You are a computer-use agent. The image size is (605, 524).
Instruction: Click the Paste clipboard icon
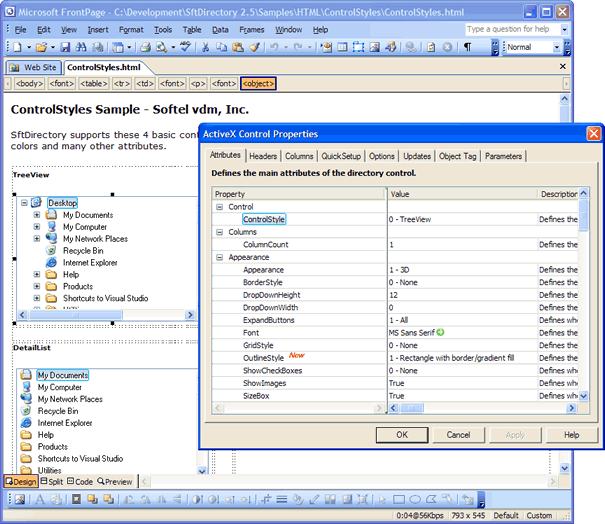tap(238, 47)
